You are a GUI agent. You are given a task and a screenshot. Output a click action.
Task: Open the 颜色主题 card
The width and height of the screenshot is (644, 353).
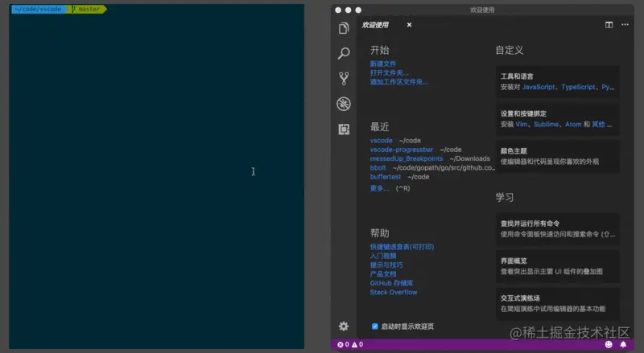[x=558, y=156]
